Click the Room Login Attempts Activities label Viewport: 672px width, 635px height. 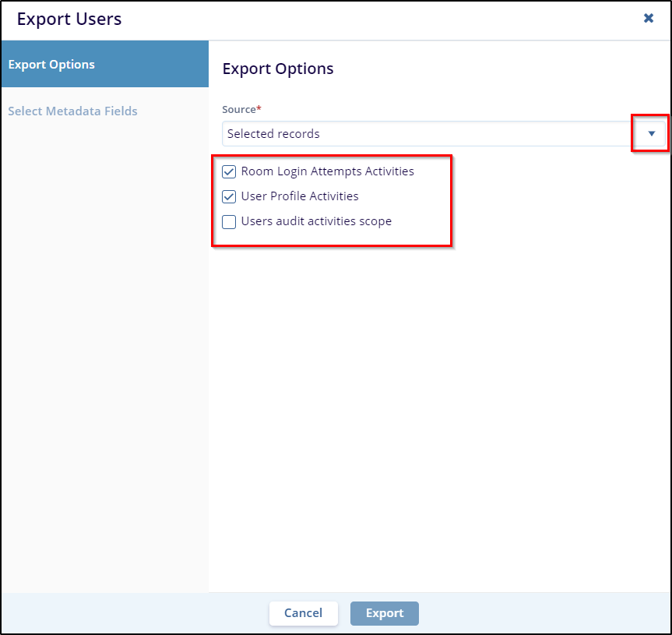click(x=327, y=171)
